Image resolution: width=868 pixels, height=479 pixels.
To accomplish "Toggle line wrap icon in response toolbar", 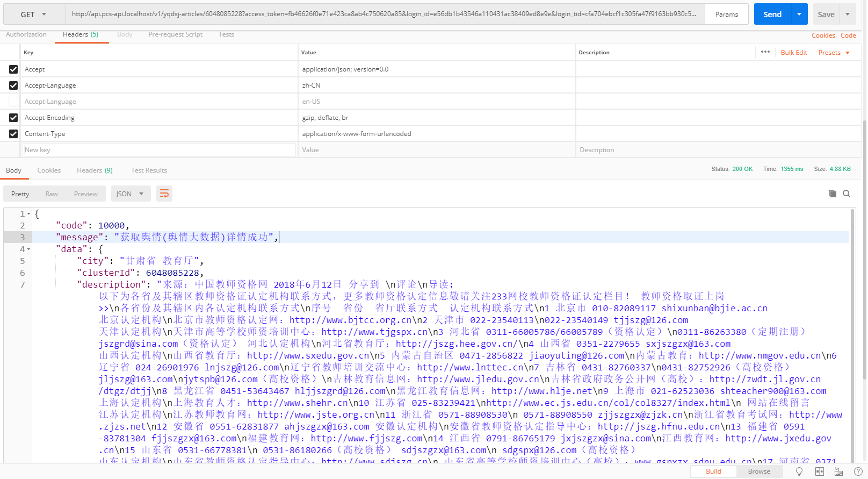I will (164, 194).
